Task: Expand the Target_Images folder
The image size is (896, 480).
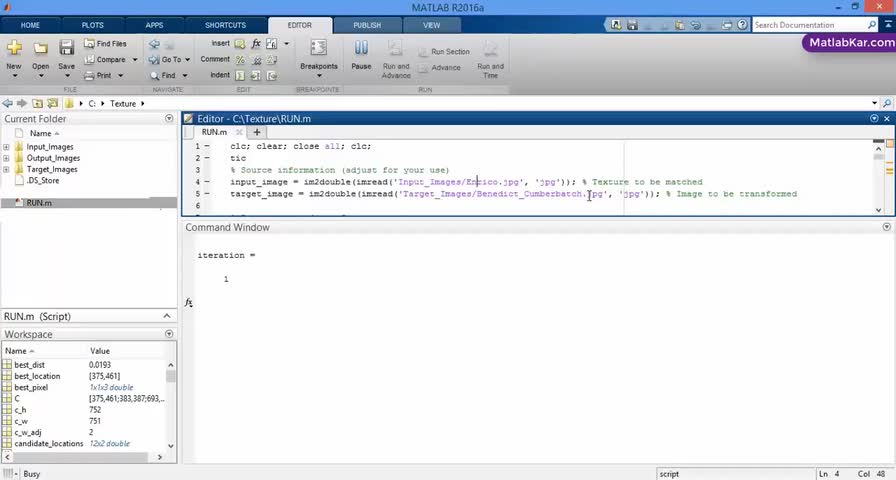Action: click(6, 170)
